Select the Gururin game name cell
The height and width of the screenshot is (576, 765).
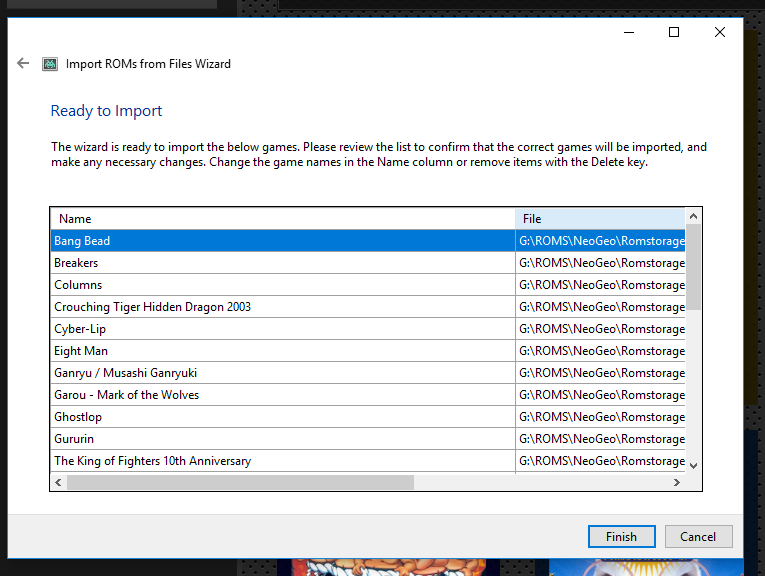point(282,439)
